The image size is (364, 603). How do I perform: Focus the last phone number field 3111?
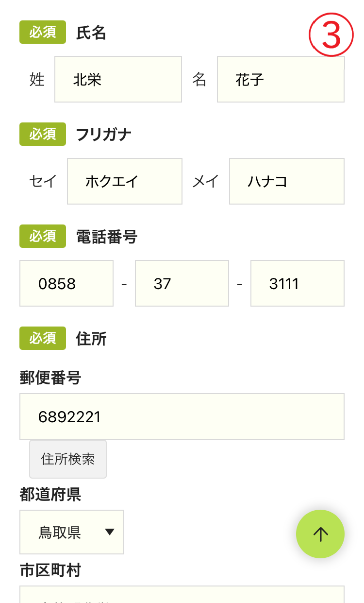298,283
